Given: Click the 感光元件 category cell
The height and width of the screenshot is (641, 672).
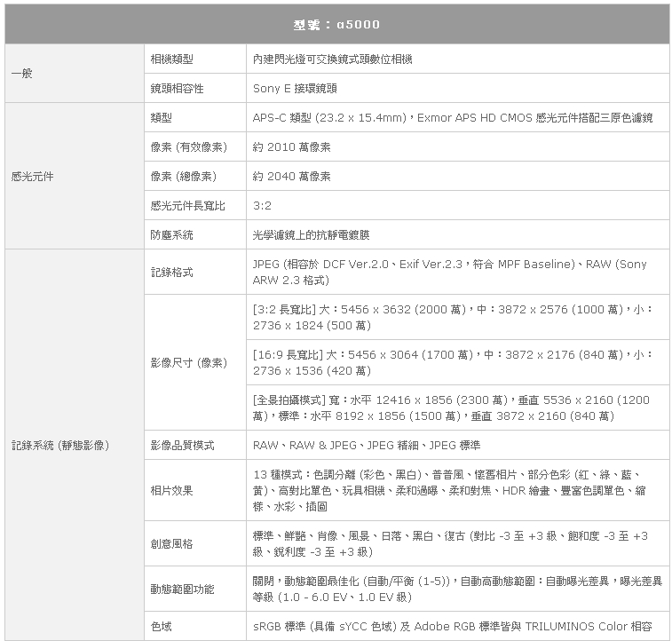Looking at the screenshot, I should [75, 176].
